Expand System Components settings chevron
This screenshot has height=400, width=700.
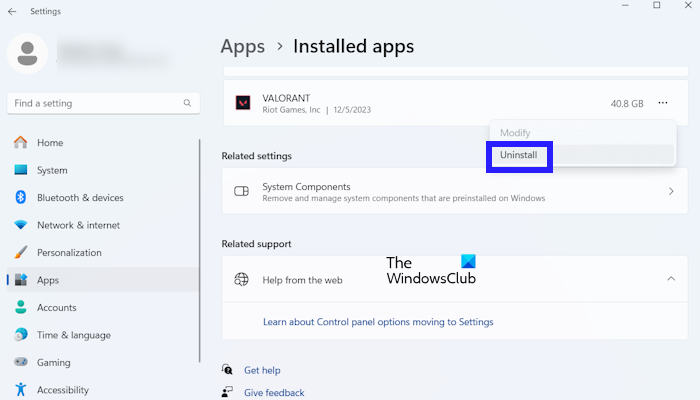point(670,191)
